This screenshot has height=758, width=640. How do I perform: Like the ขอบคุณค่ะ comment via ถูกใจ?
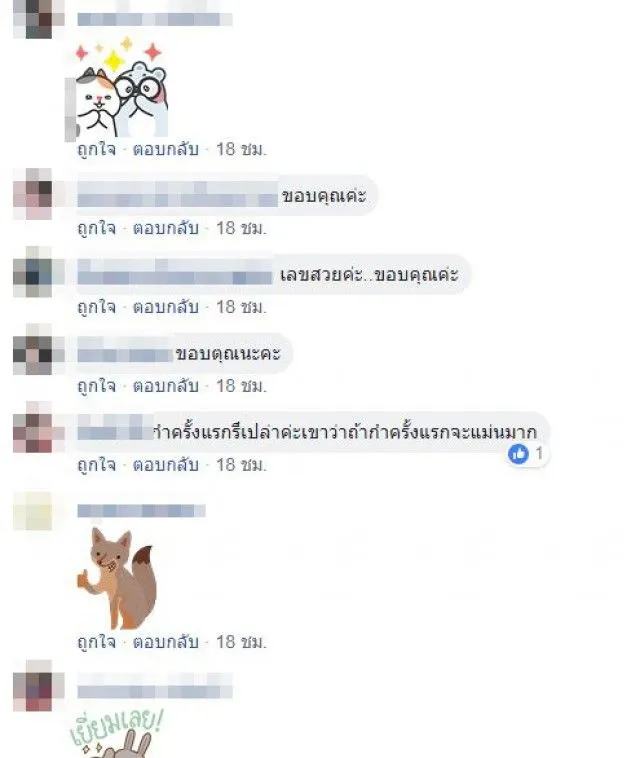[x=97, y=228]
